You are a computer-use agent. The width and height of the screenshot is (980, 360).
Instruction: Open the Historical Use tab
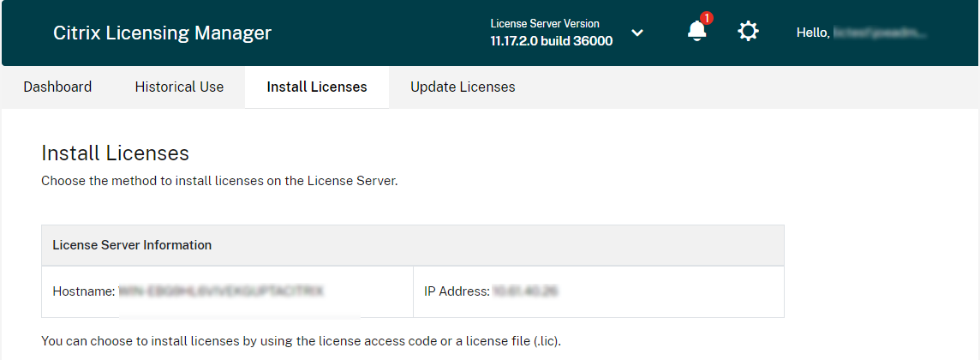[179, 87]
